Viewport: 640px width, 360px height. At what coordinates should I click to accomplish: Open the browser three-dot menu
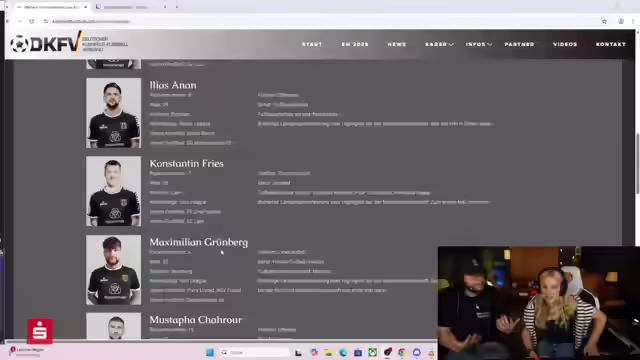pos(633,21)
